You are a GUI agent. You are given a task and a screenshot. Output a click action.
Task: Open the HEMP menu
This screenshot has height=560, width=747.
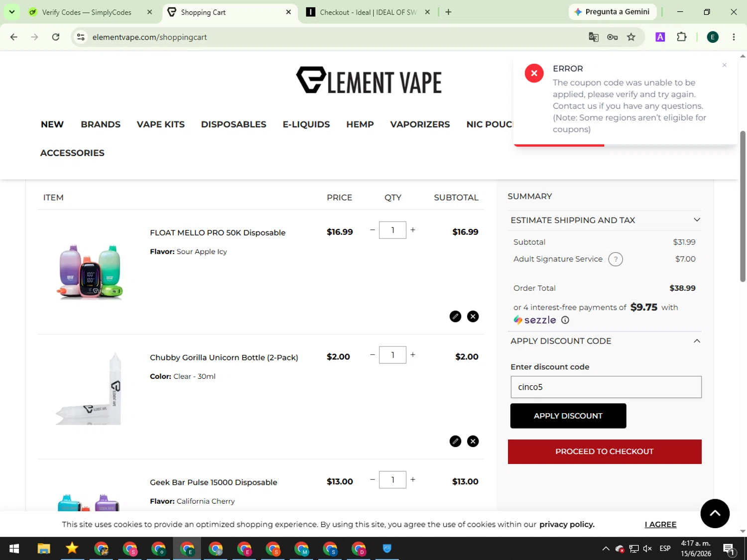click(x=360, y=124)
